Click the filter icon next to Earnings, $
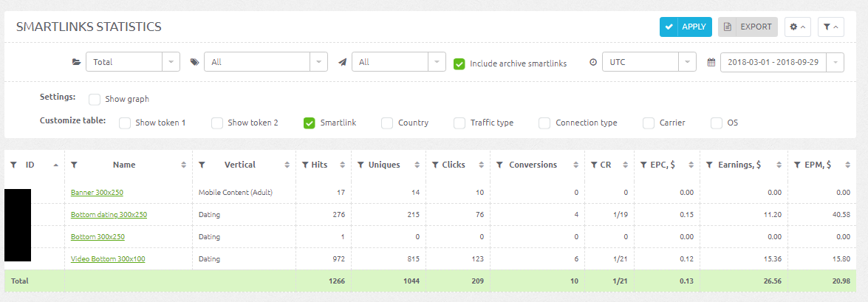Viewport: 868px width, 302px height. pyautogui.click(x=710, y=165)
